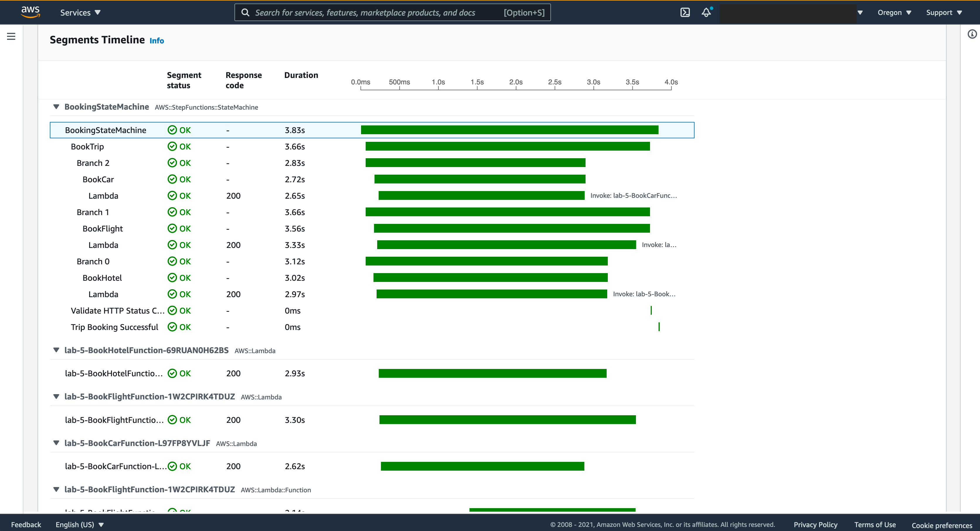Open the Segments Timeline Info link
Screen dimensions: 980x531
tap(157, 41)
